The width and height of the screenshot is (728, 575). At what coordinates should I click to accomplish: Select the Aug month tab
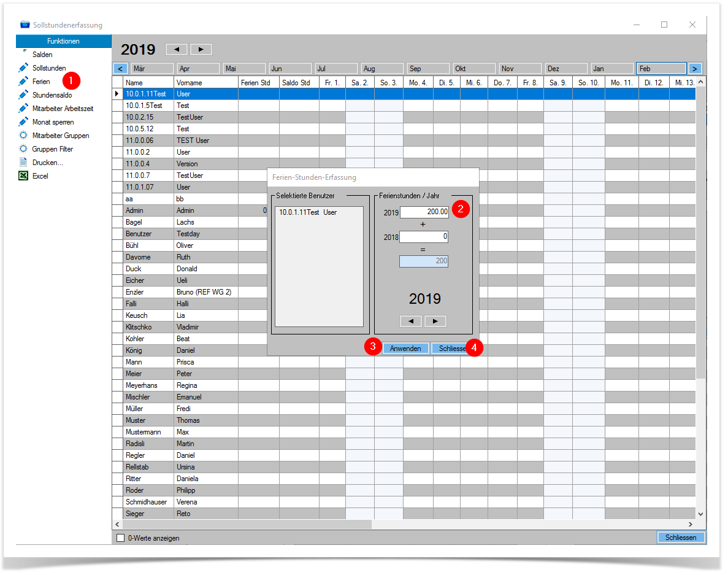coord(382,69)
